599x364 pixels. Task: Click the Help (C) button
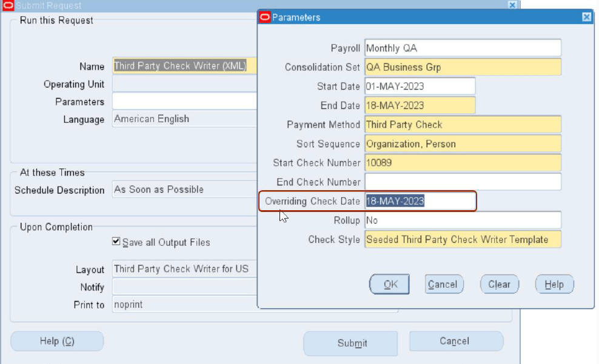click(x=57, y=341)
